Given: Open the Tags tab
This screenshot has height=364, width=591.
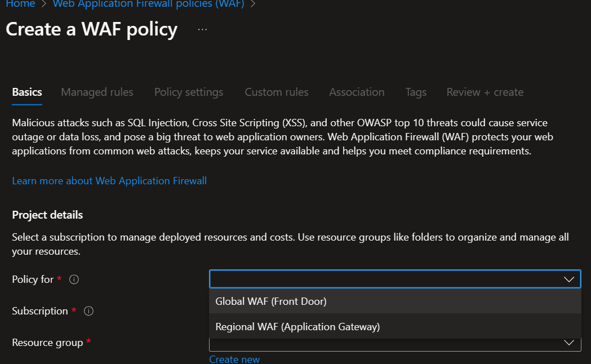Looking at the screenshot, I should click(416, 92).
